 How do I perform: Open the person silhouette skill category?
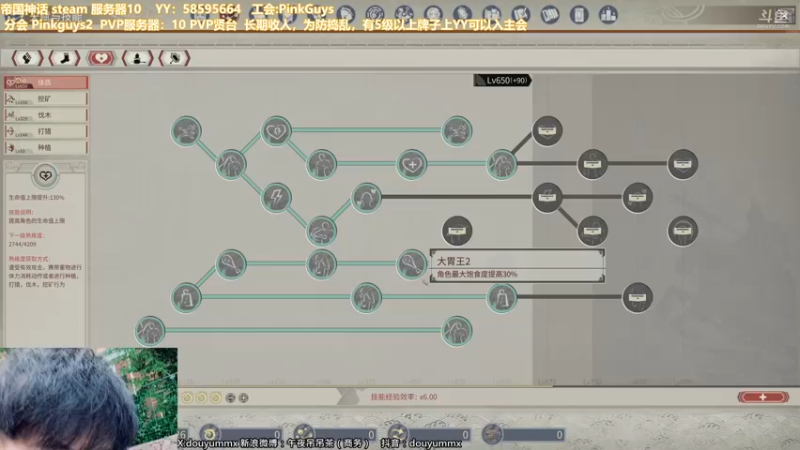click(138, 58)
